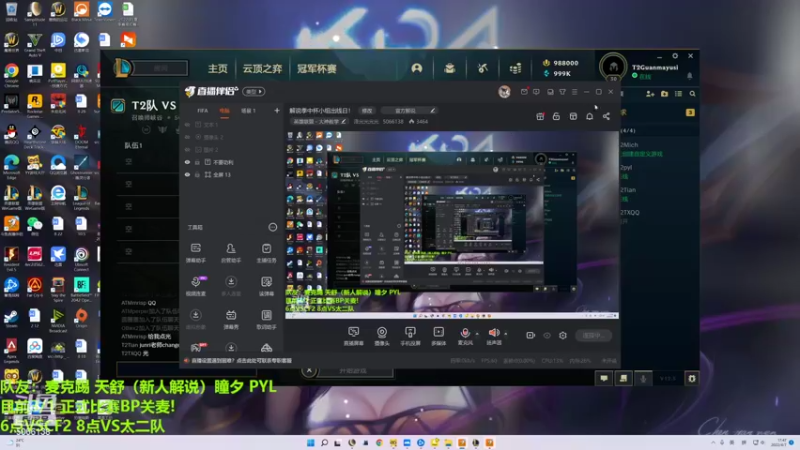Open the League client store icon

(x=515, y=68)
